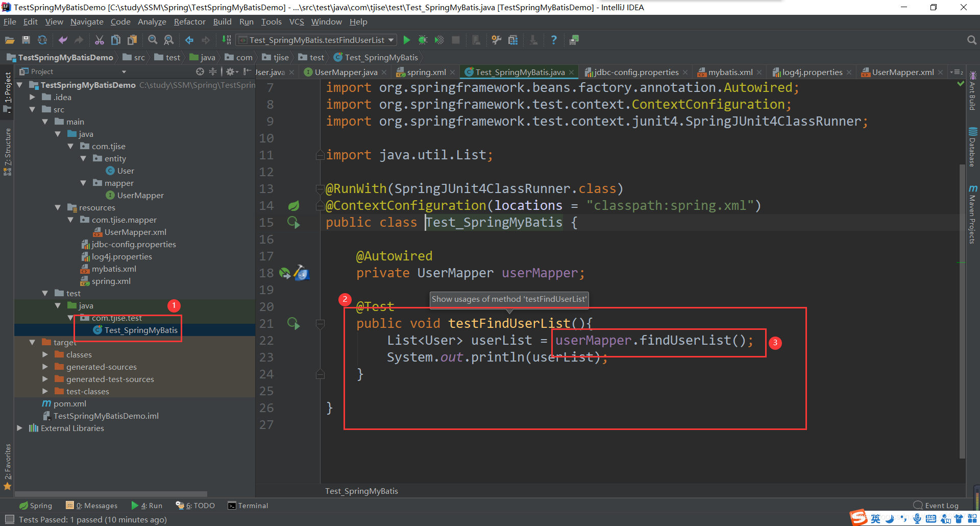Screen dimensions: 980x526
Task: Click the Save All icon
Action: pyautogui.click(x=26, y=40)
